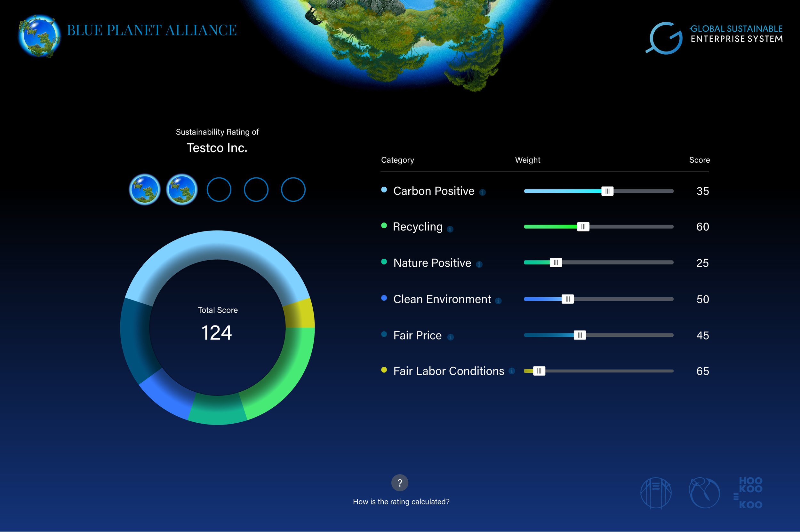The height and width of the screenshot is (532, 800).
Task: Open info icon next to Clean Environment
Action: [x=498, y=301]
